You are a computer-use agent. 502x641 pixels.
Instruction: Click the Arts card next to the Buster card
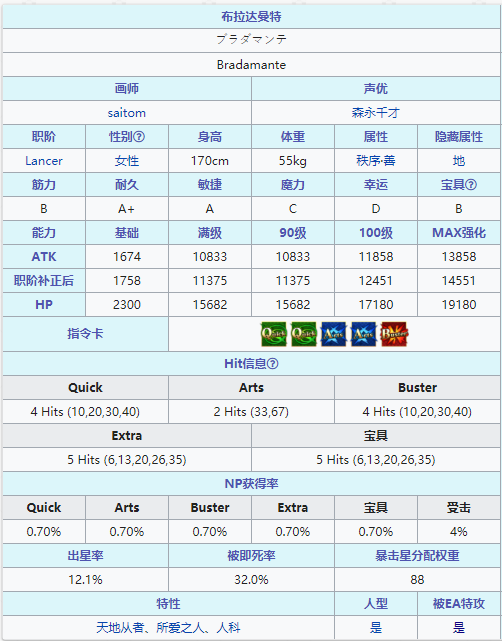click(364, 334)
